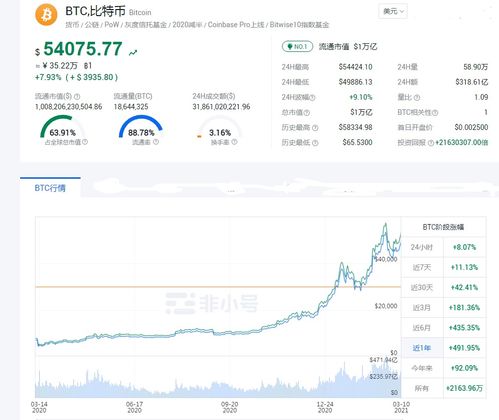Click return value +21630307.00倍
The width and height of the screenshot is (499, 420).
click(x=462, y=143)
